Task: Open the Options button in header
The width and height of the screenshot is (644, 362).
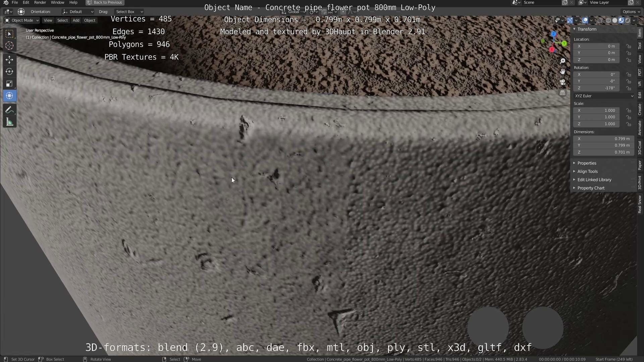Action: click(x=631, y=12)
